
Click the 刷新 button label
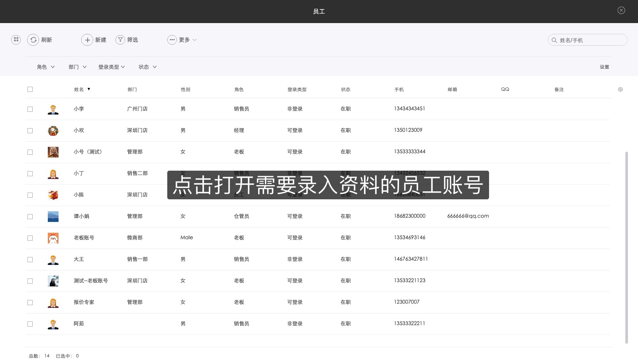[47, 40]
